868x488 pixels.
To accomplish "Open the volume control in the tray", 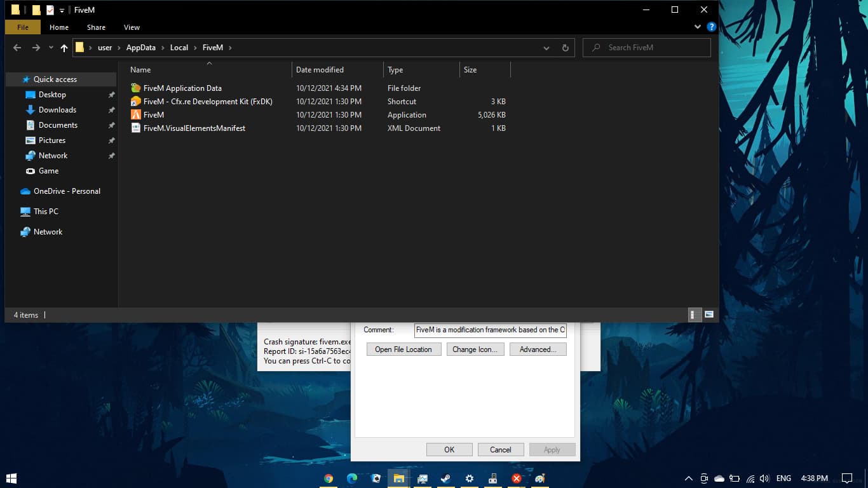I will click(x=764, y=478).
